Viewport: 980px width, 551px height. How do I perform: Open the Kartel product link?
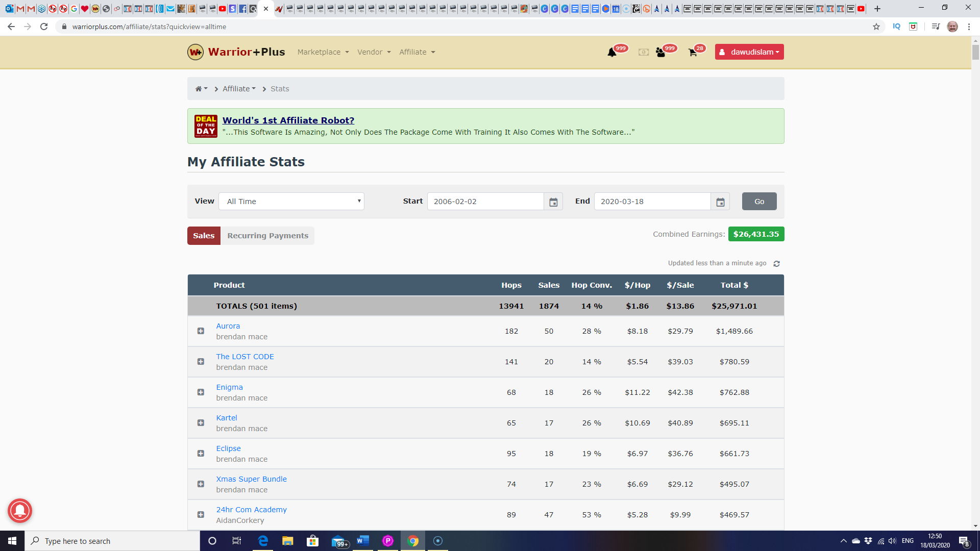coord(227,418)
